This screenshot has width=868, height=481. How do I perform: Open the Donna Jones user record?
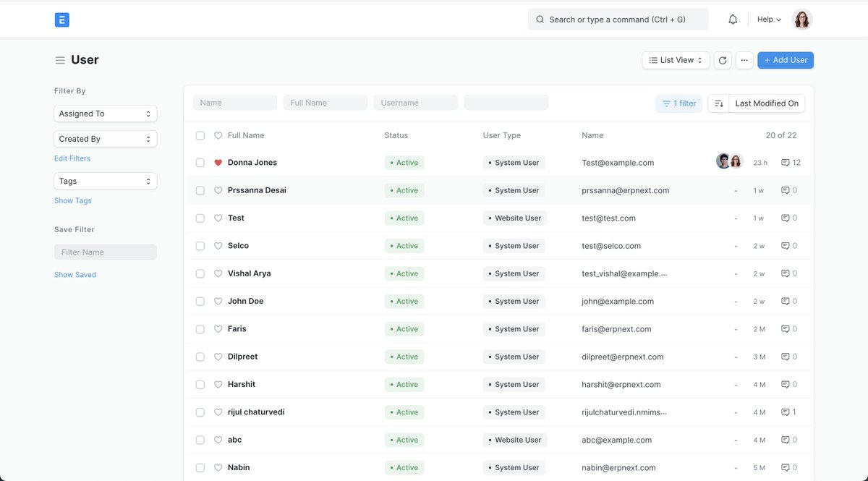click(x=252, y=163)
